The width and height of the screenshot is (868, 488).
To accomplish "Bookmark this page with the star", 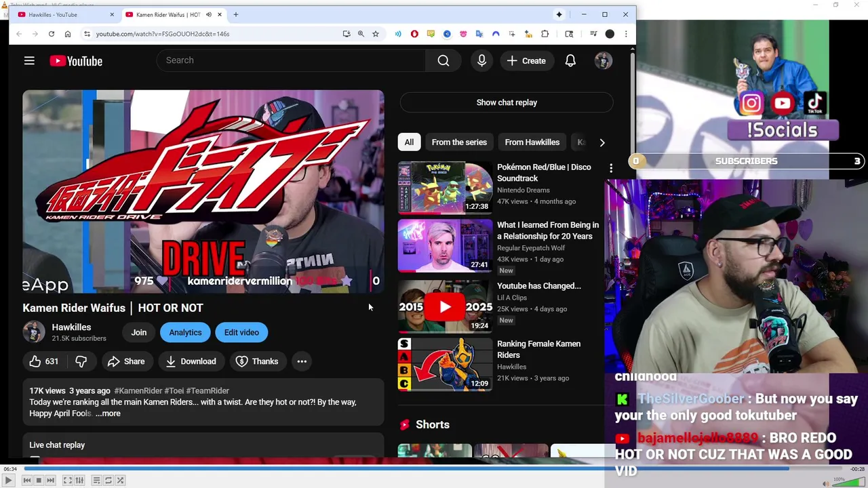I will [376, 34].
